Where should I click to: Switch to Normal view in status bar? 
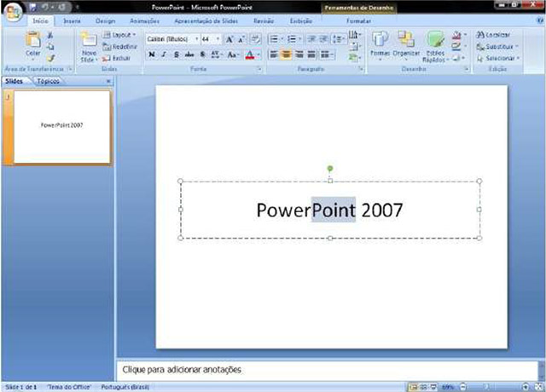pos(413,387)
